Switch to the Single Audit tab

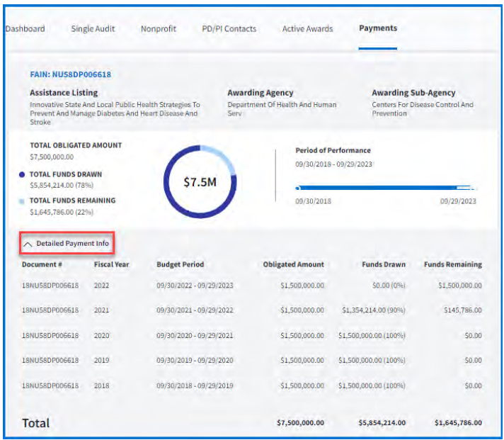pyautogui.click(x=93, y=29)
